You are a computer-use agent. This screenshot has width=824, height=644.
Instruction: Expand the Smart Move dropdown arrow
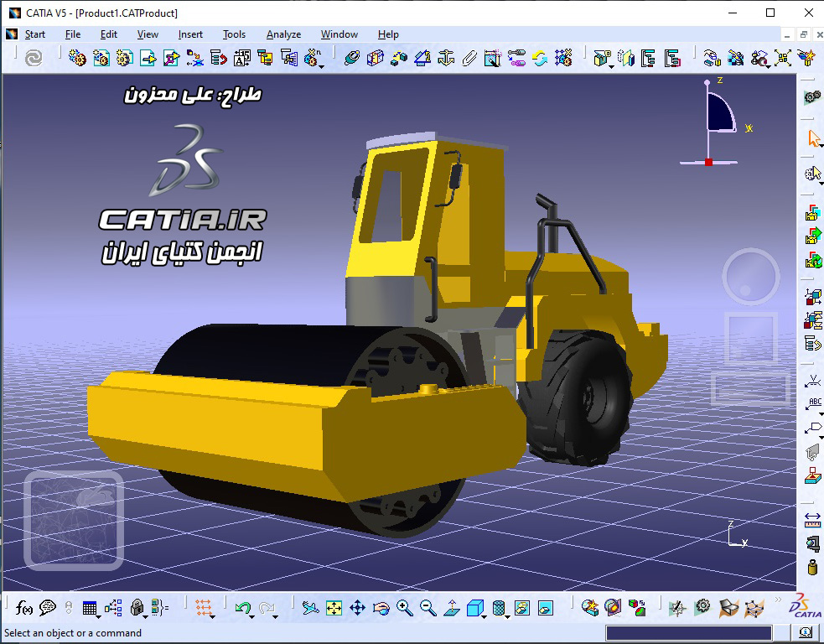point(769,65)
